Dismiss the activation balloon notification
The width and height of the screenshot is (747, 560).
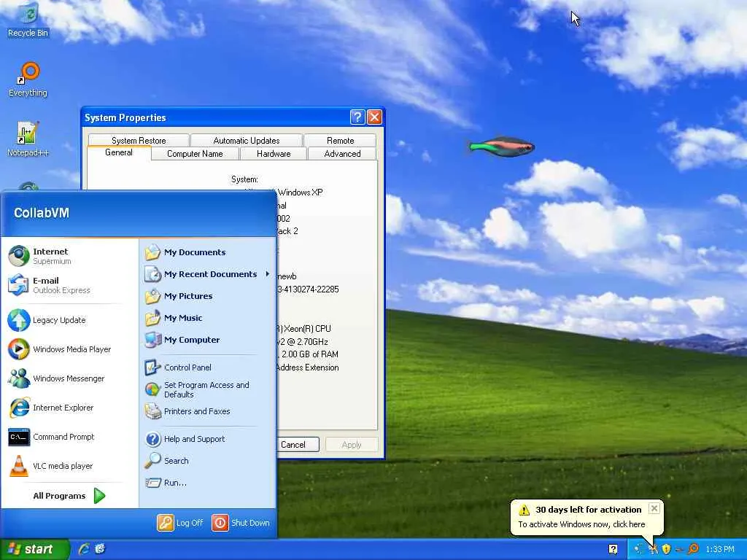[x=654, y=508]
